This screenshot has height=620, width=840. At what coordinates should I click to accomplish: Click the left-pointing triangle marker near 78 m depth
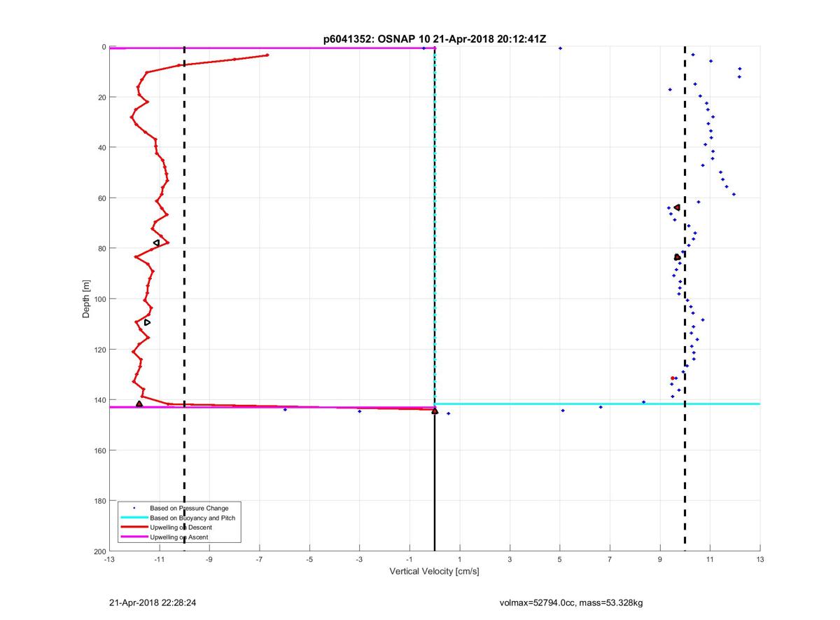(x=156, y=242)
